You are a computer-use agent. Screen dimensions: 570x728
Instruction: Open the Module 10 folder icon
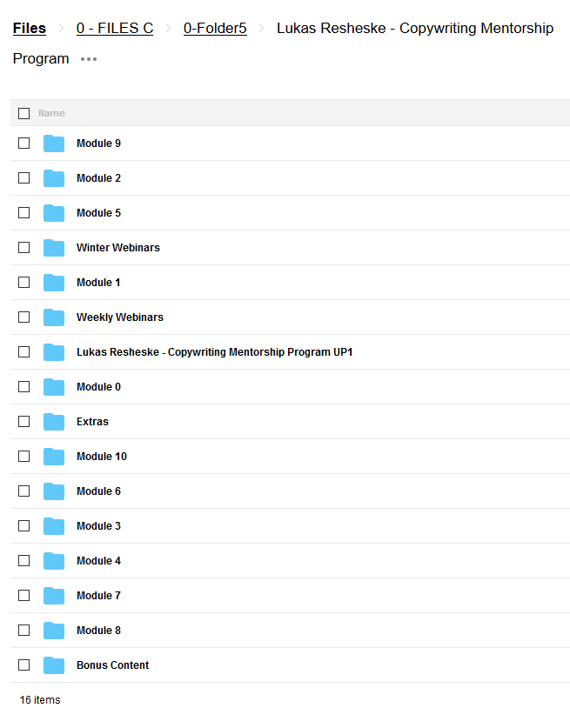54,457
